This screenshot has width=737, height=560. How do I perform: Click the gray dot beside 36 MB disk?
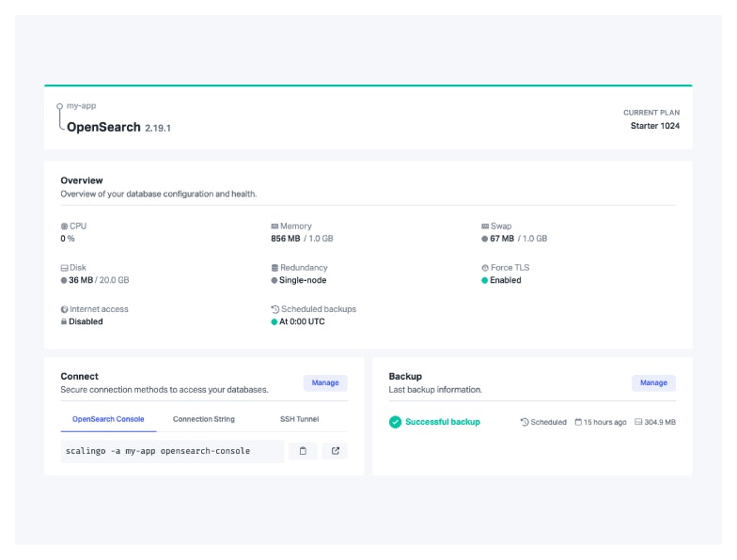click(64, 280)
